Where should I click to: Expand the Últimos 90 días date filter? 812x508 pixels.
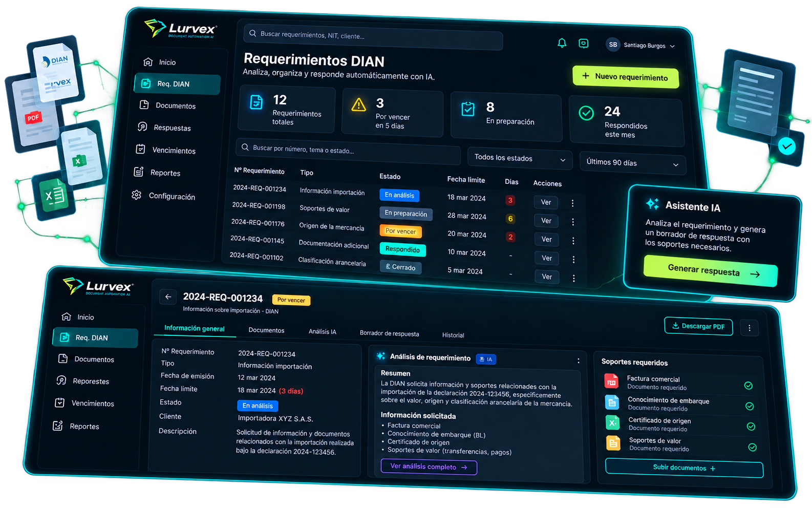tap(632, 163)
